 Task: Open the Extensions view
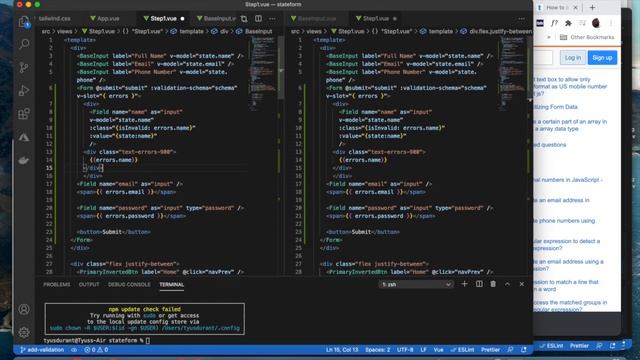tap(24, 113)
